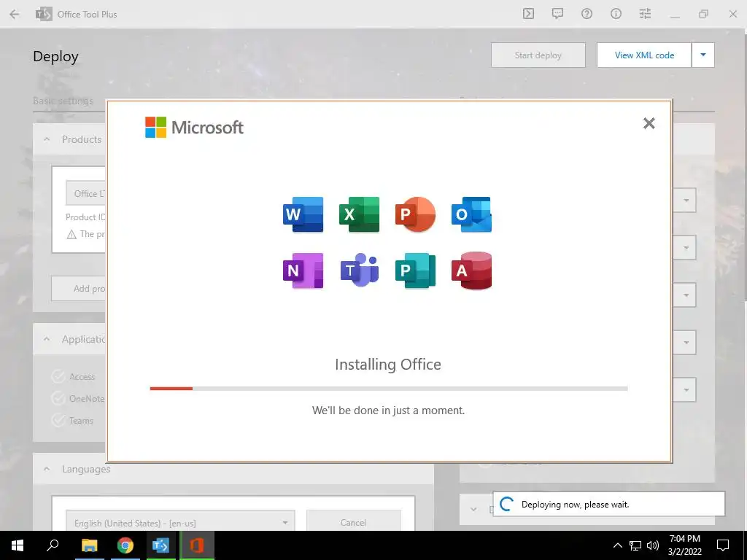Click the OneNote app icon

point(303,271)
